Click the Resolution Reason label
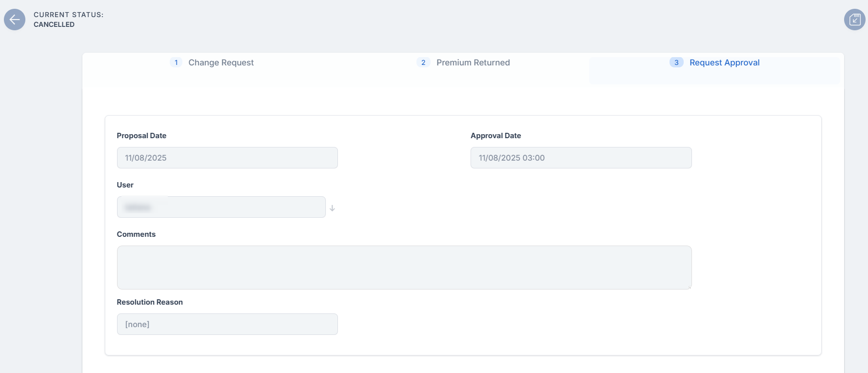 pyautogui.click(x=150, y=302)
